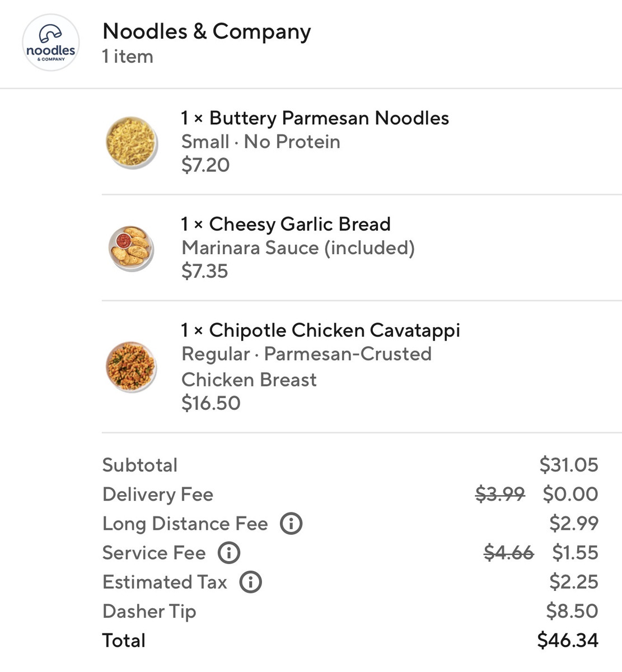Image resolution: width=622 pixels, height=672 pixels.
Task: Click the "1 item" label under store name
Action: [x=128, y=57]
